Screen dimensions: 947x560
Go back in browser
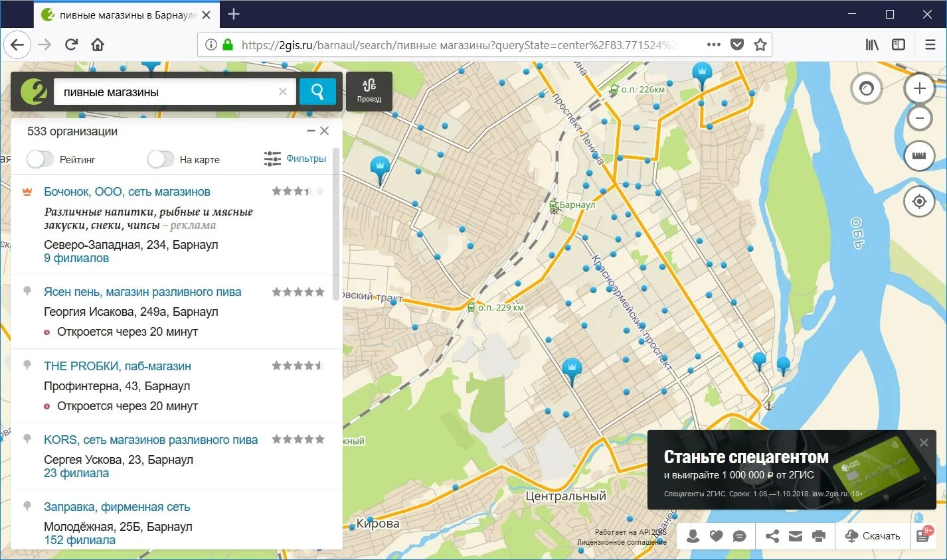pyautogui.click(x=18, y=44)
